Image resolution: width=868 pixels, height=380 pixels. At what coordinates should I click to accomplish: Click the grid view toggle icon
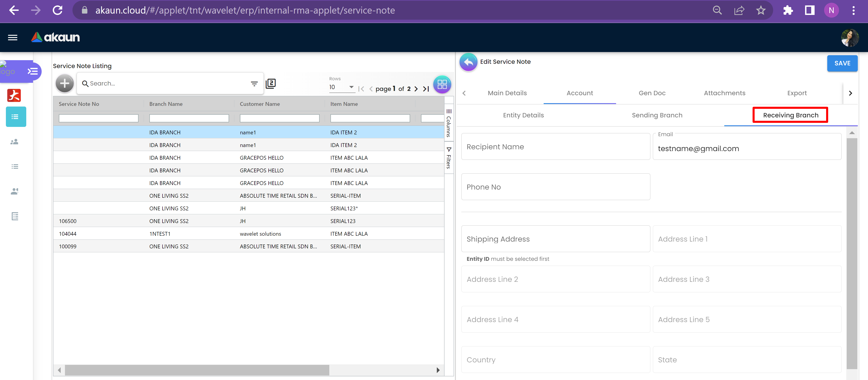point(442,84)
